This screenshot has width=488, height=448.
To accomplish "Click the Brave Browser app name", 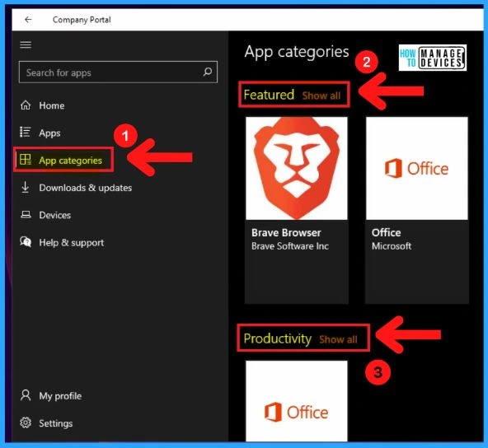I will [286, 233].
